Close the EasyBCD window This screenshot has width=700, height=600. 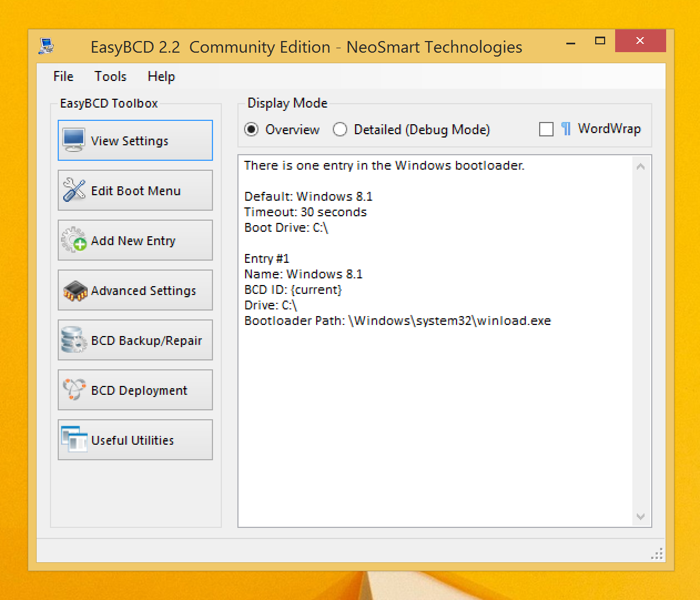[x=640, y=41]
